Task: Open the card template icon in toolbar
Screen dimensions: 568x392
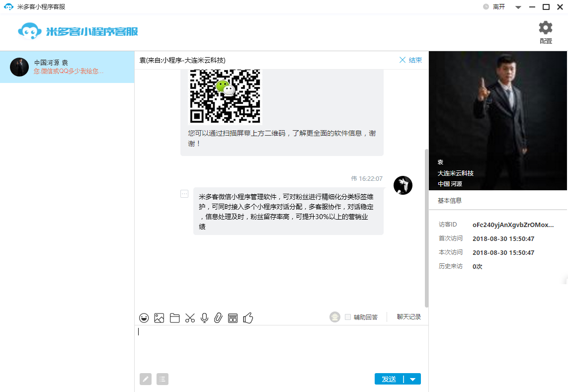Action: [233, 318]
